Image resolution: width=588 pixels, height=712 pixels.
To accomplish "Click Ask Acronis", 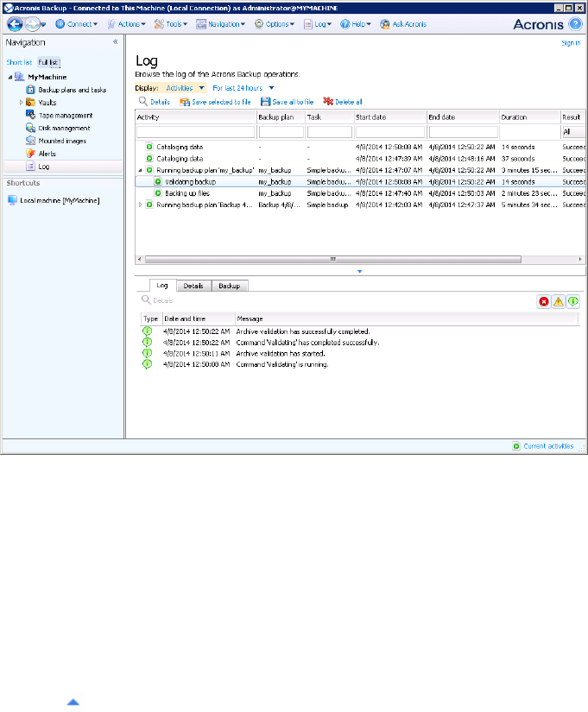I will click(x=403, y=24).
